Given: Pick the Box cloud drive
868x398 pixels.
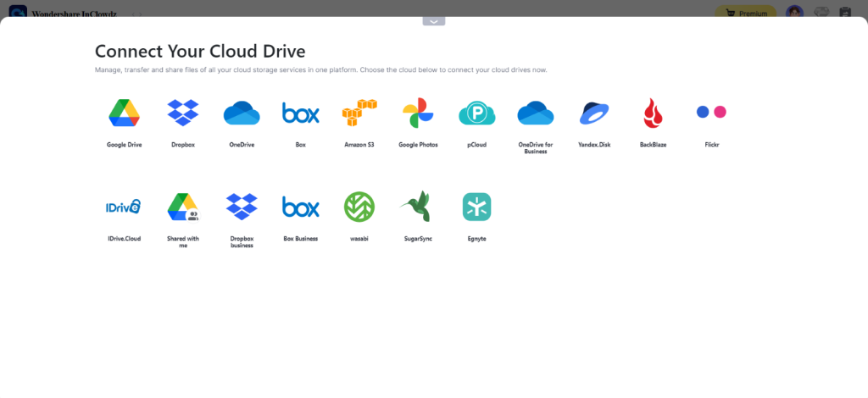Looking at the screenshot, I should pos(301,113).
